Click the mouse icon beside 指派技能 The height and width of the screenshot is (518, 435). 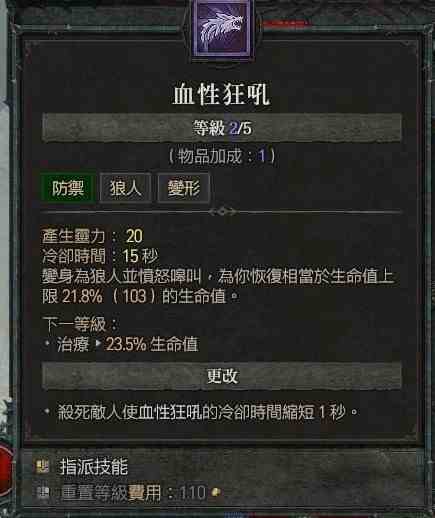[x=42, y=466]
